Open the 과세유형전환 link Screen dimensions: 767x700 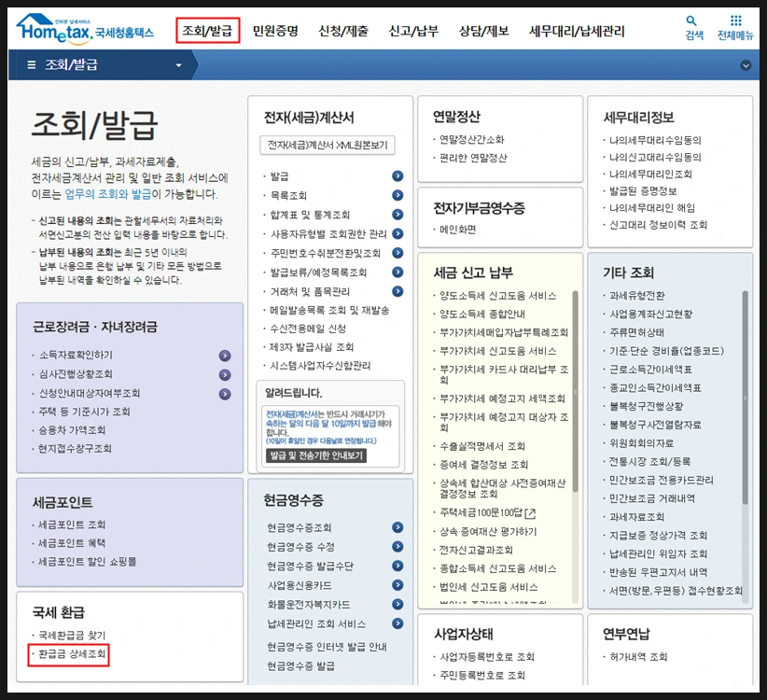[636, 296]
